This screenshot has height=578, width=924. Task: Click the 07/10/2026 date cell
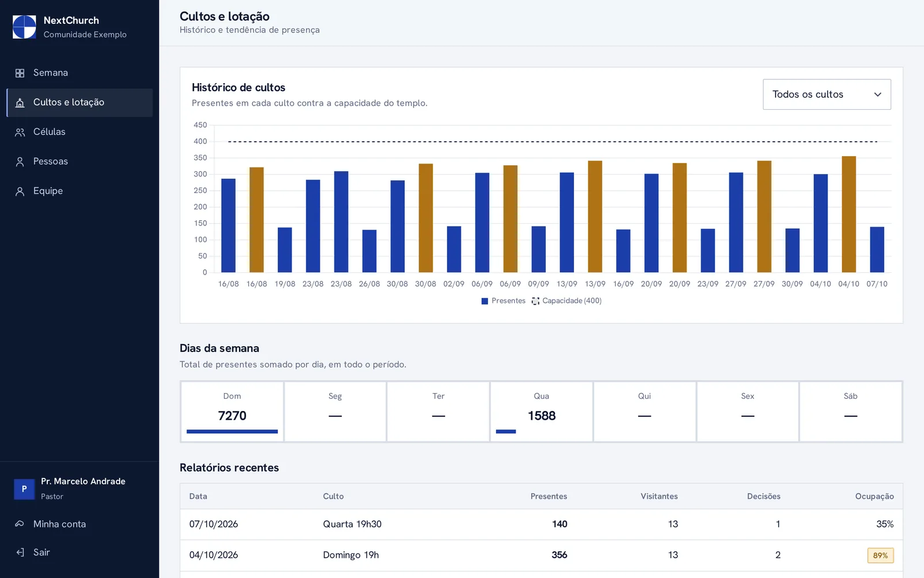point(214,524)
